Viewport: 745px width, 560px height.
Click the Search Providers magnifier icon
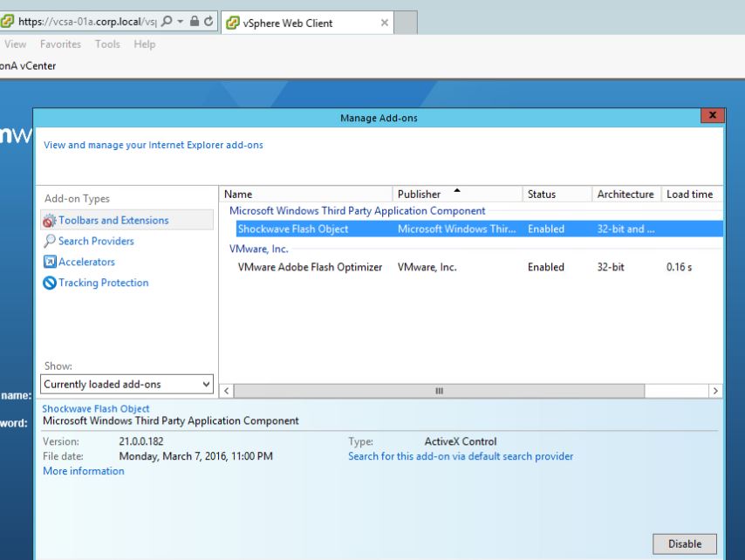click(x=50, y=241)
